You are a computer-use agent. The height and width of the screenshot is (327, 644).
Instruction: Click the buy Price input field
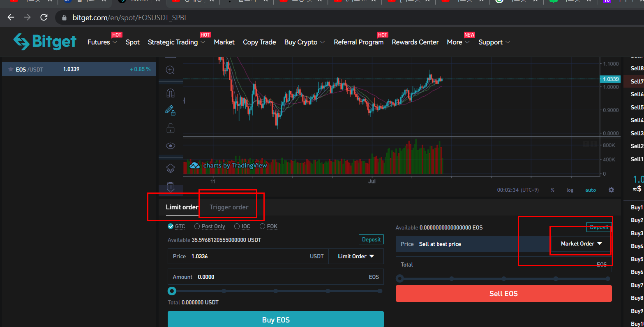[248, 256]
